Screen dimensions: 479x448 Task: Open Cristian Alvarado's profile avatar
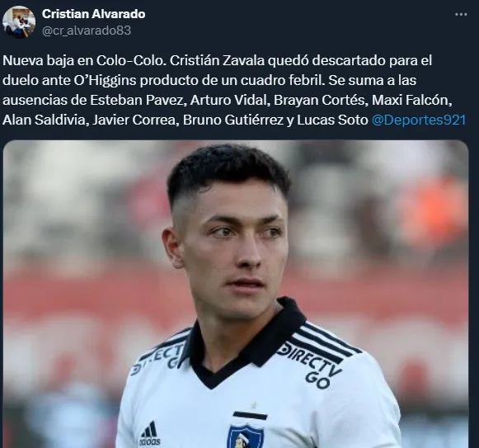[19, 22]
